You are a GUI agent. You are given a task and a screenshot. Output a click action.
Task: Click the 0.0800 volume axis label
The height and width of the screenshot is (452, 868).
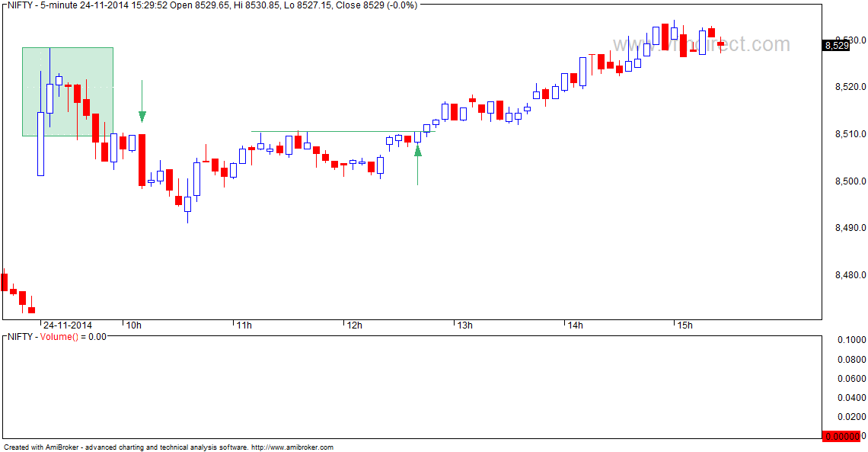pos(853,360)
